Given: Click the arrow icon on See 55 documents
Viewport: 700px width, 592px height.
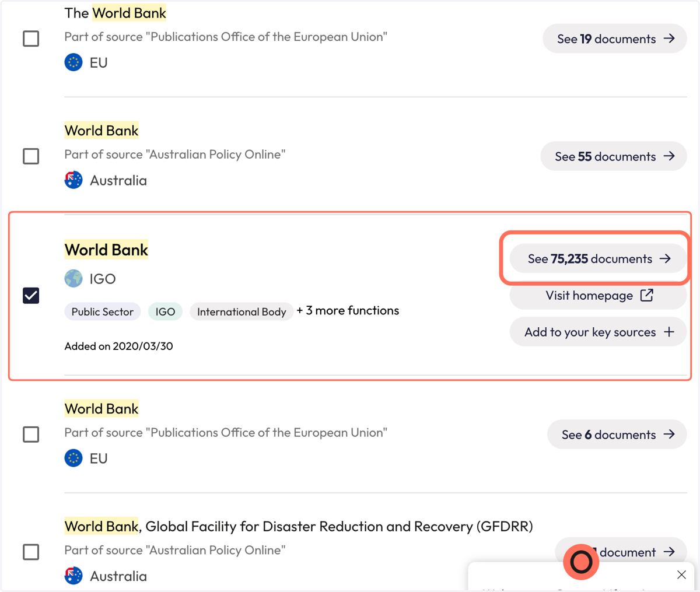Looking at the screenshot, I should tap(669, 156).
